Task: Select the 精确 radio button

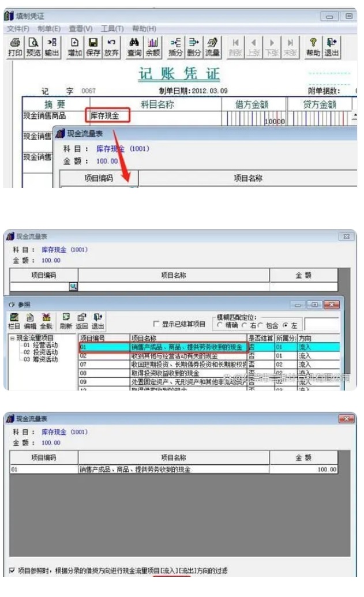Action: [219, 325]
